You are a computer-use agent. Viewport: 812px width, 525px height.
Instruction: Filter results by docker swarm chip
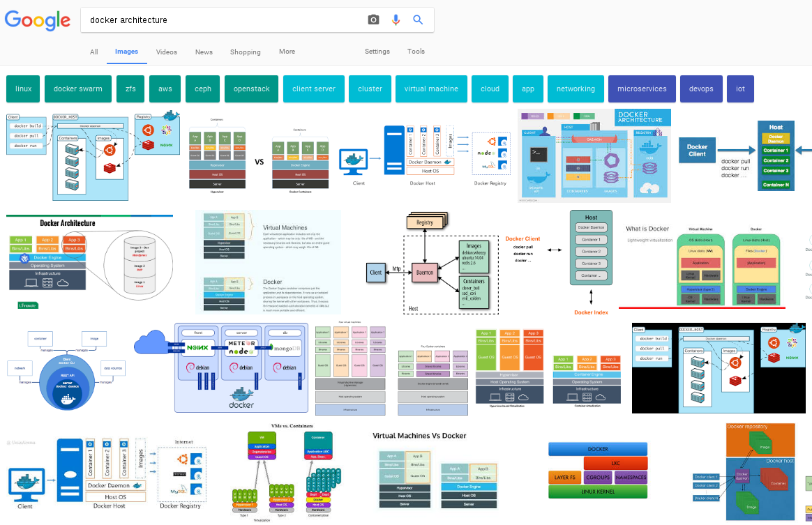click(x=77, y=89)
